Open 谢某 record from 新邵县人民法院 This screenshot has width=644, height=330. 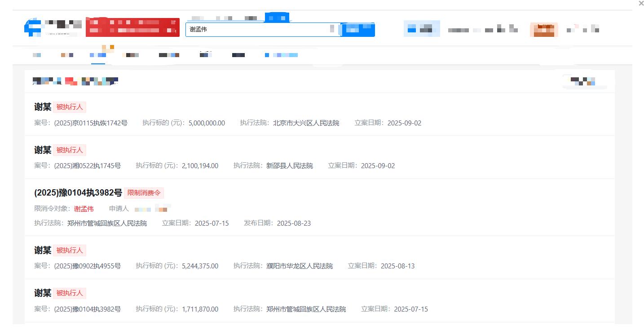(x=43, y=150)
